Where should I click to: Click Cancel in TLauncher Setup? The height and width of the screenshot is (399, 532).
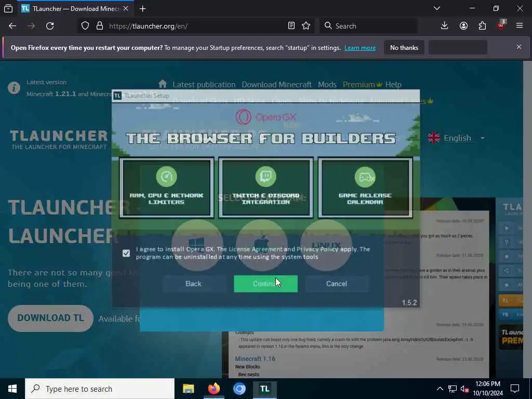[337, 284]
